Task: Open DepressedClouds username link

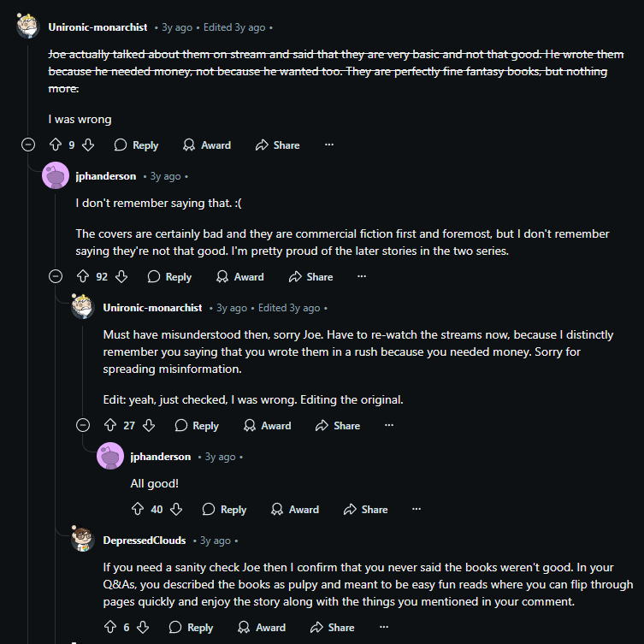Action: point(144,541)
